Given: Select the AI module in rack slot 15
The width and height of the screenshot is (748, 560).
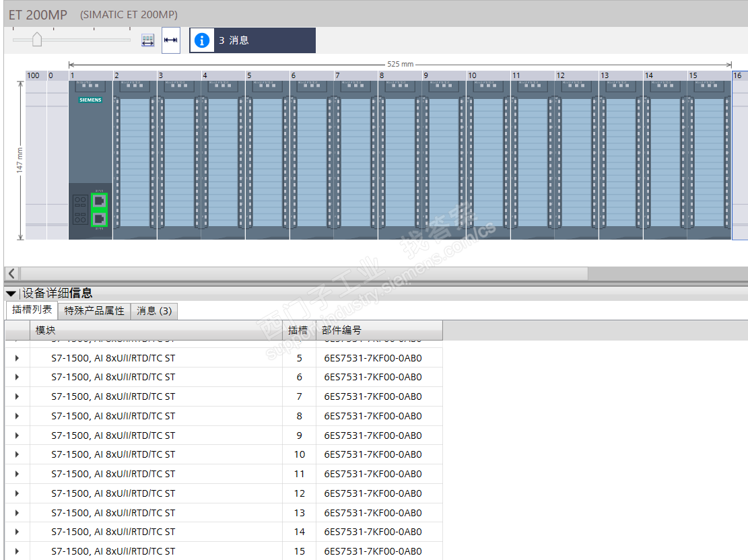Looking at the screenshot, I should 710,160.
